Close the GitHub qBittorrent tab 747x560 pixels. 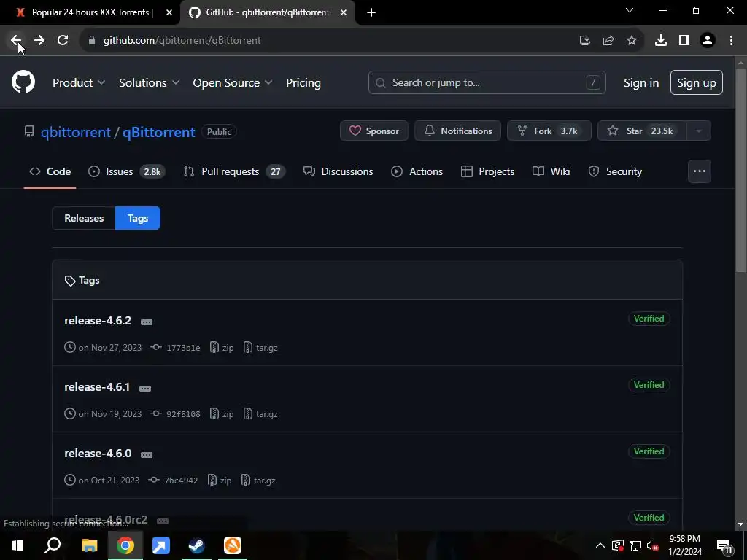click(x=344, y=12)
